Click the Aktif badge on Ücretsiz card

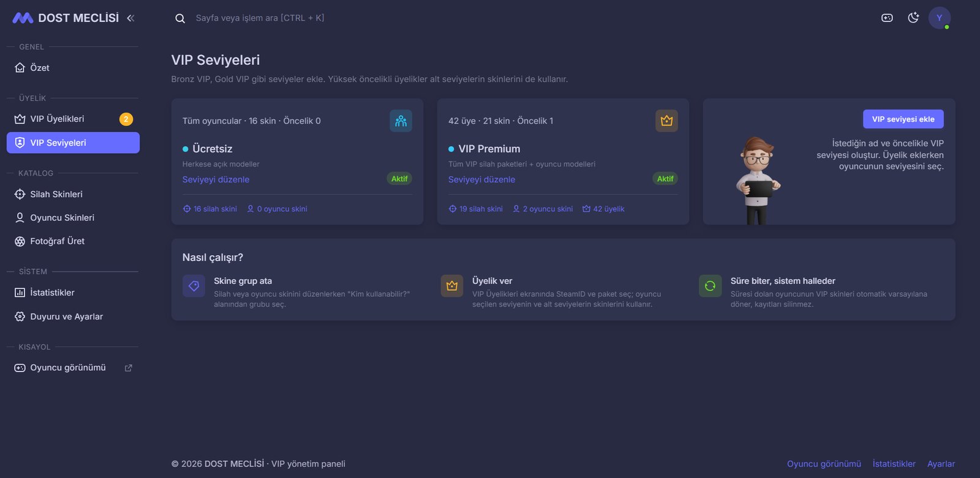coord(399,179)
